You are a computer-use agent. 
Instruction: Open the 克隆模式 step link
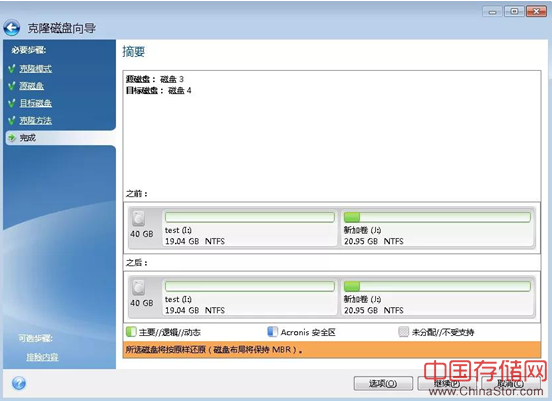(36, 69)
